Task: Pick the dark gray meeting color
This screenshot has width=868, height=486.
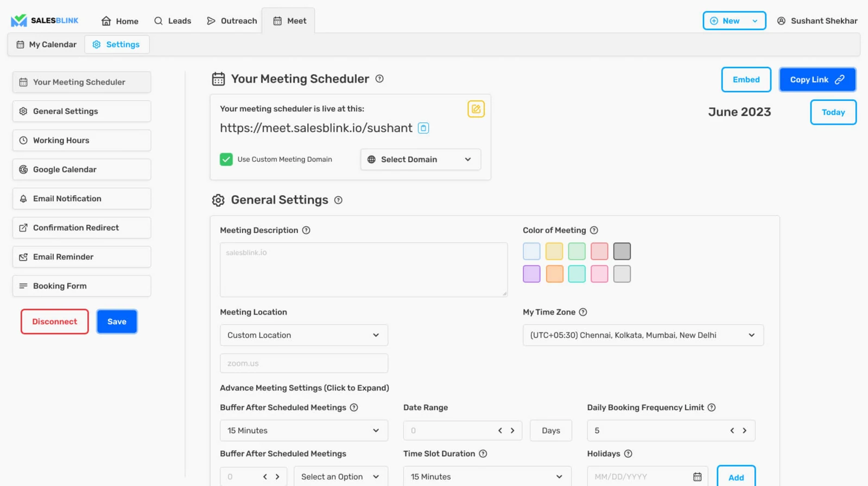Action: click(x=622, y=251)
